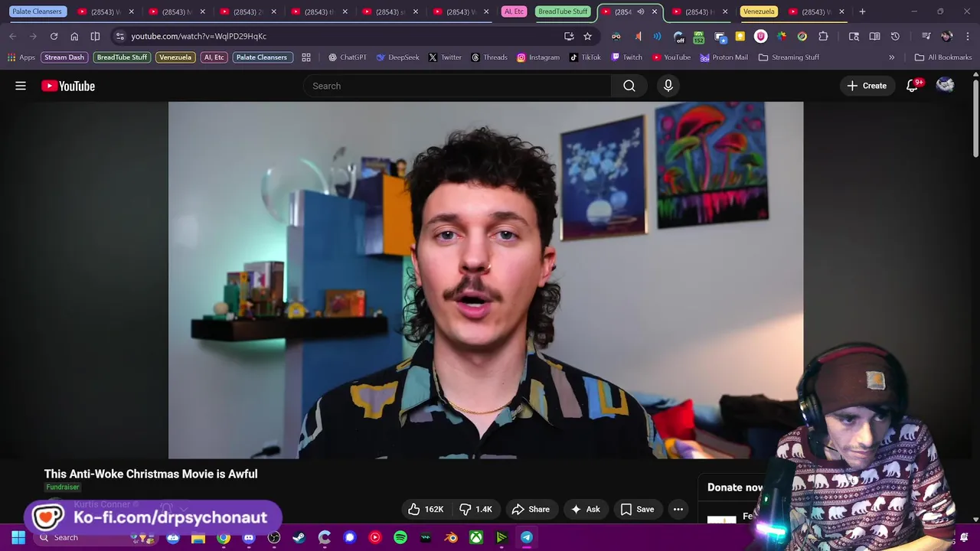
Task: Click the video player to pause playback
Action: point(485,280)
